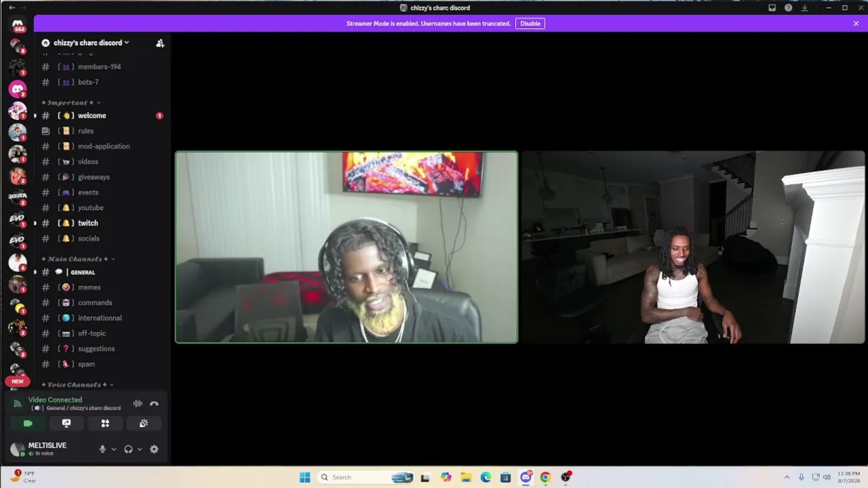Click the MELTISLIVE user avatar
Viewport: 868px width, 488px height.
18,449
